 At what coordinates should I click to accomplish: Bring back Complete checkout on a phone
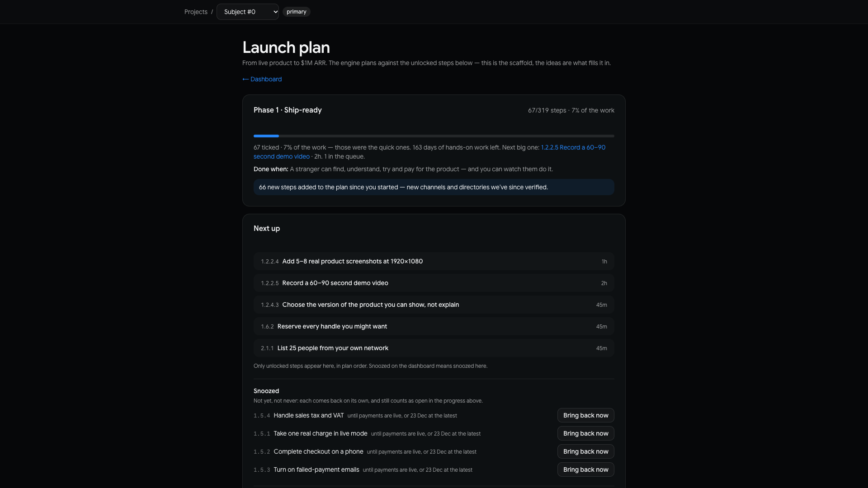click(x=586, y=451)
